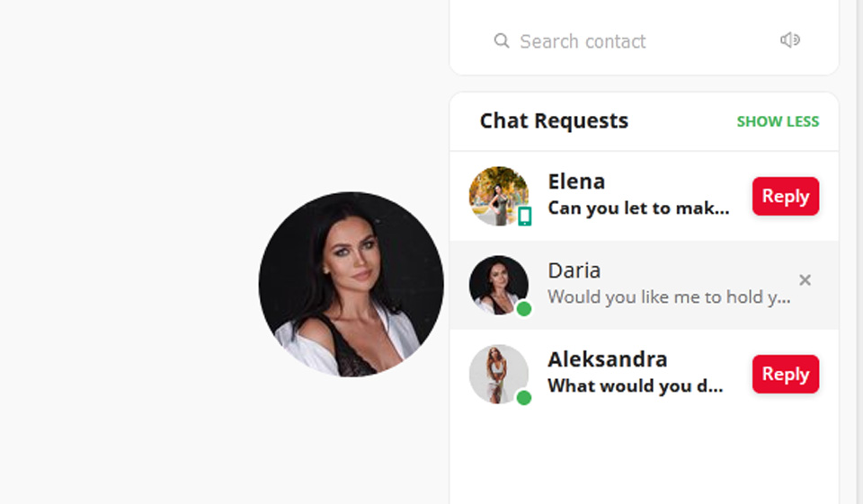Reply to Elena's chat request
This screenshot has height=504, width=863.
coord(785,196)
